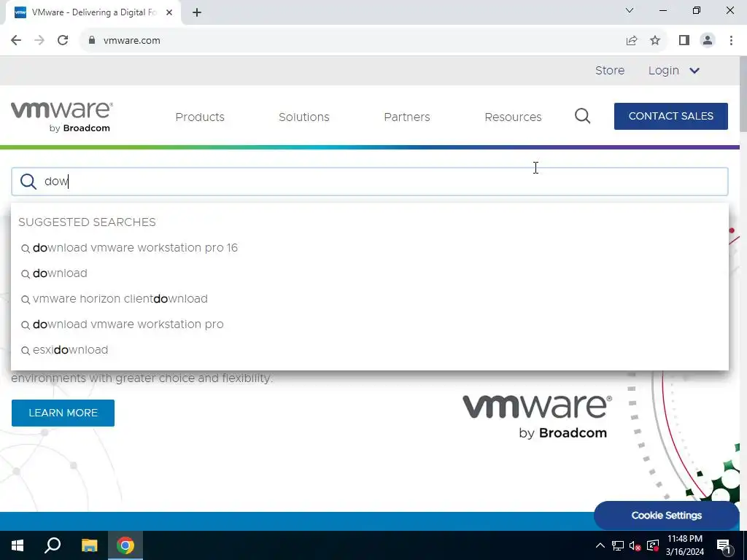The image size is (747, 560).
Task: View site info via the padlock icon
Action: (92, 41)
